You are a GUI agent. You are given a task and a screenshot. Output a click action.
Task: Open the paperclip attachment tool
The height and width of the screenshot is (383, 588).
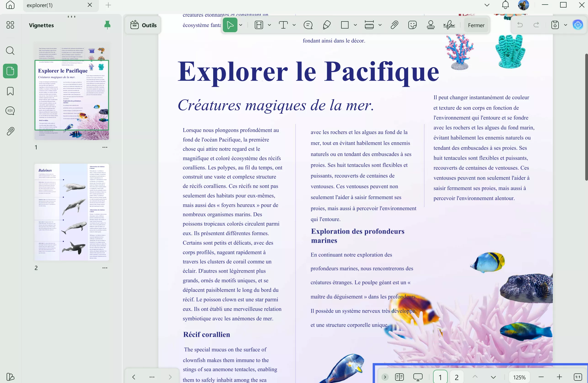tap(394, 25)
